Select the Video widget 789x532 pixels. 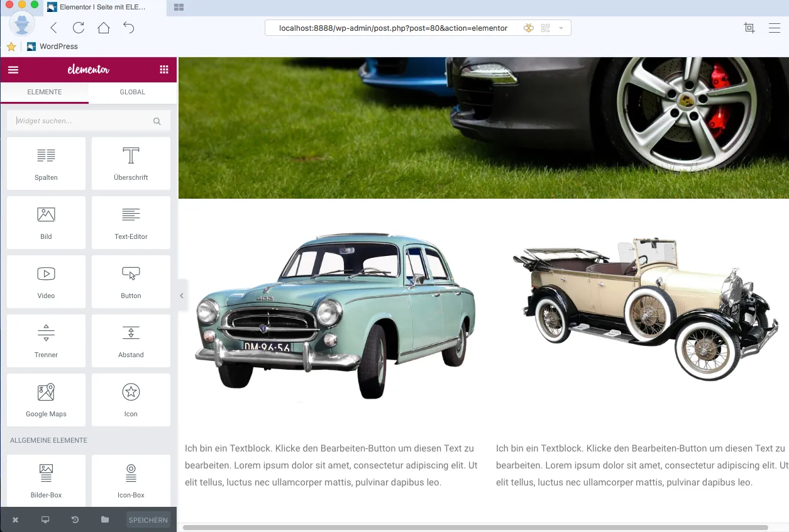46,282
